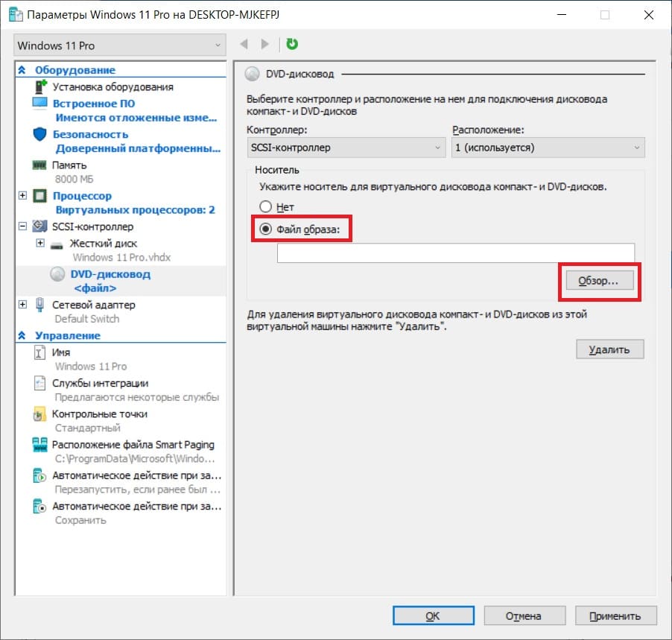
Task: Click the window title bar settings icon
Action: [x=16, y=15]
